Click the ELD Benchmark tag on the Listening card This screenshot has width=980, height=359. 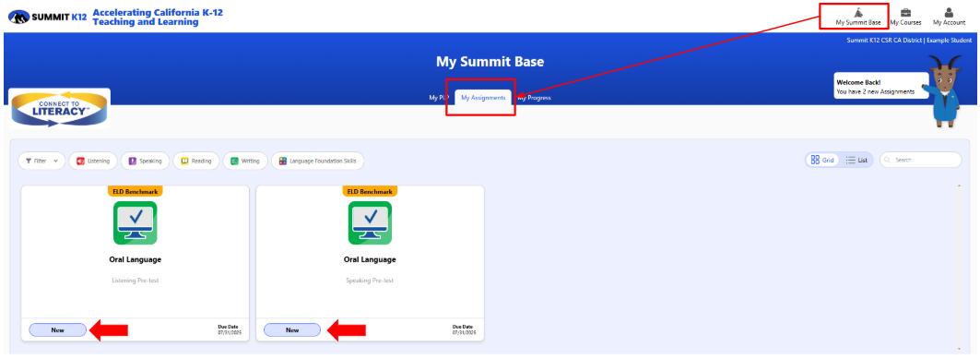pos(135,191)
